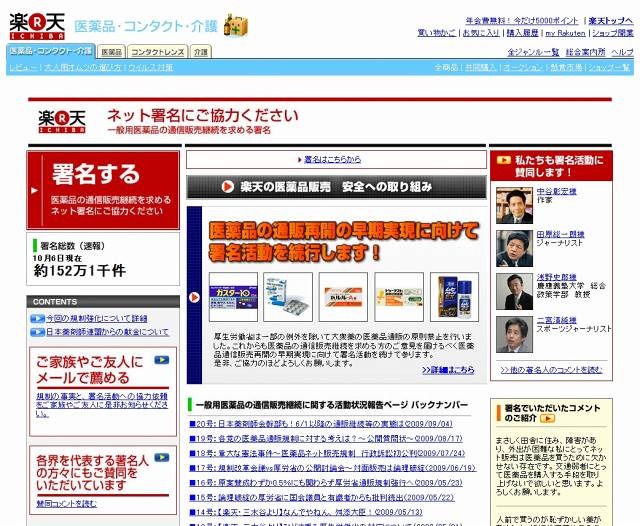Click the Rakuten logo in the petition banner
The image size is (640, 526).
[x=62, y=122]
